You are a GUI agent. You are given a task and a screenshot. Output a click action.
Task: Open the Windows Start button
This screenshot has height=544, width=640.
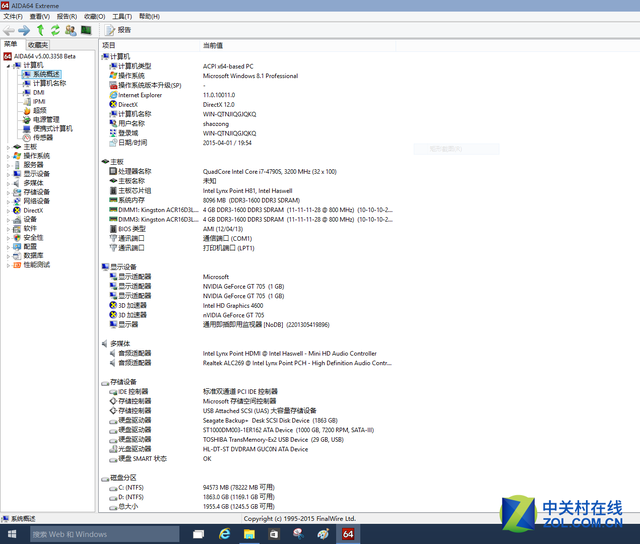pyautogui.click(x=12, y=534)
